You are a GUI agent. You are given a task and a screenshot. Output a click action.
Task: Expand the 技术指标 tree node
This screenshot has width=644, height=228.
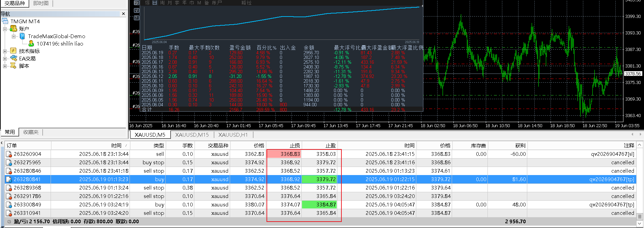click(x=5, y=51)
